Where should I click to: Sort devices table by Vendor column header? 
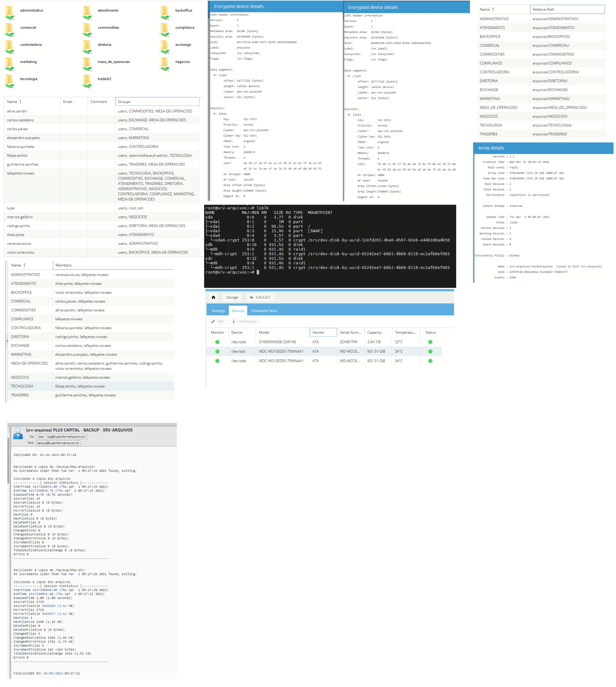pyautogui.click(x=323, y=333)
